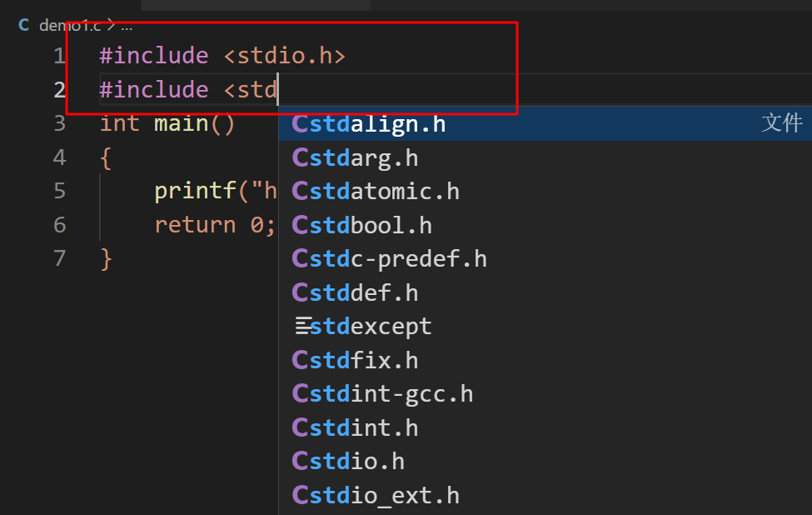Viewport: 812px width, 515px height.
Task: Place cursor after 'return 0;' on line 6
Action: click(x=276, y=225)
